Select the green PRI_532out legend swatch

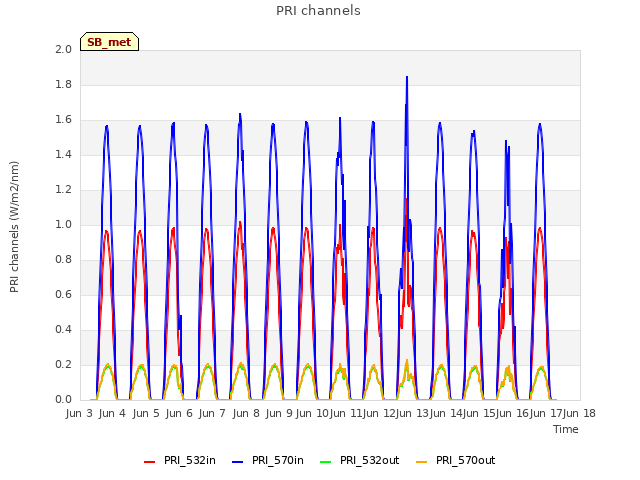pyautogui.click(x=325, y=462)
